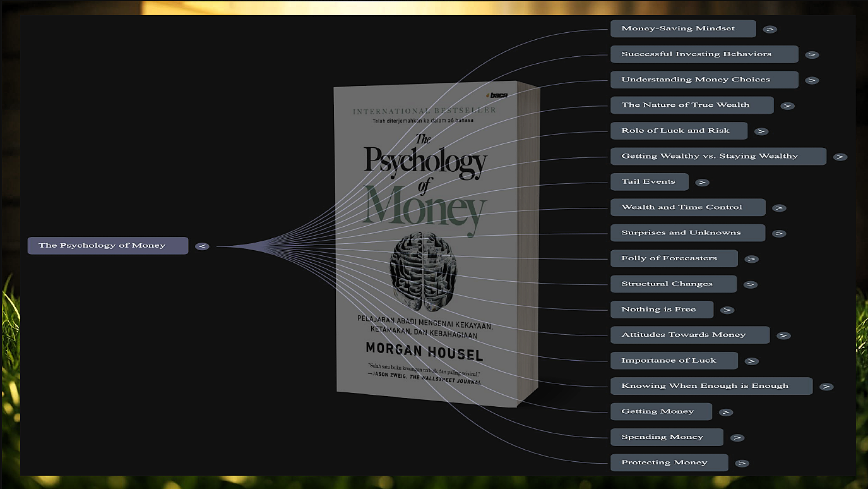Select the Tail Events topic
The image size is (868, 489).
point(649,182)
